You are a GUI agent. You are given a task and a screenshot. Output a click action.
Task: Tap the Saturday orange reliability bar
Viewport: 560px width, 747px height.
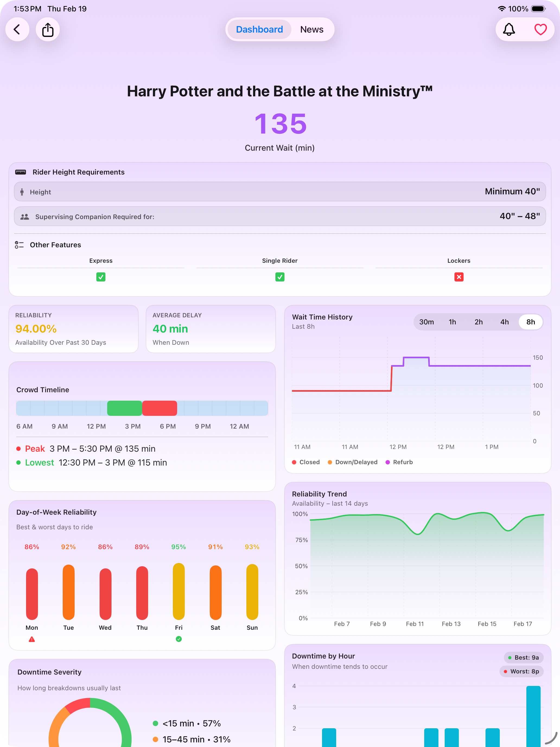215,593
